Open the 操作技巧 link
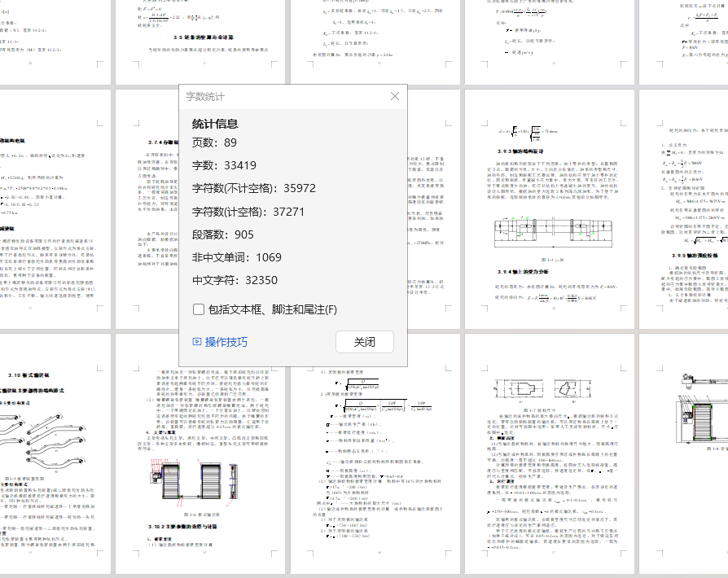The height and width of the screenshot is (578, 728). [x=226, y=342]
